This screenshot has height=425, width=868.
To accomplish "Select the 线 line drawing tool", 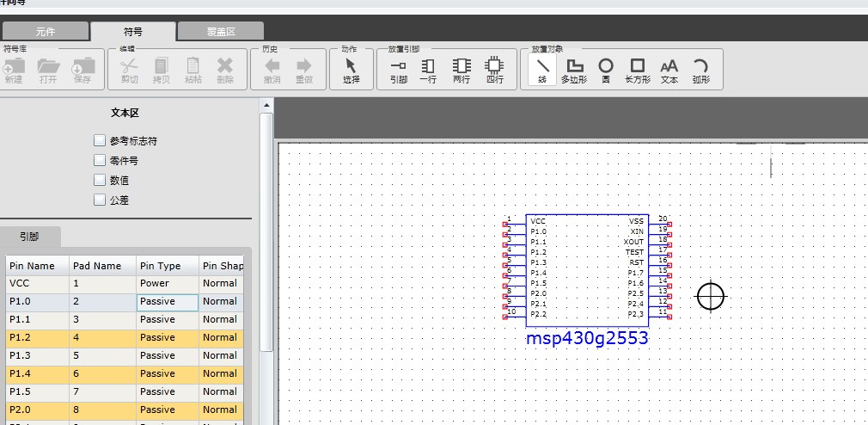I will [x=542, y=71].
